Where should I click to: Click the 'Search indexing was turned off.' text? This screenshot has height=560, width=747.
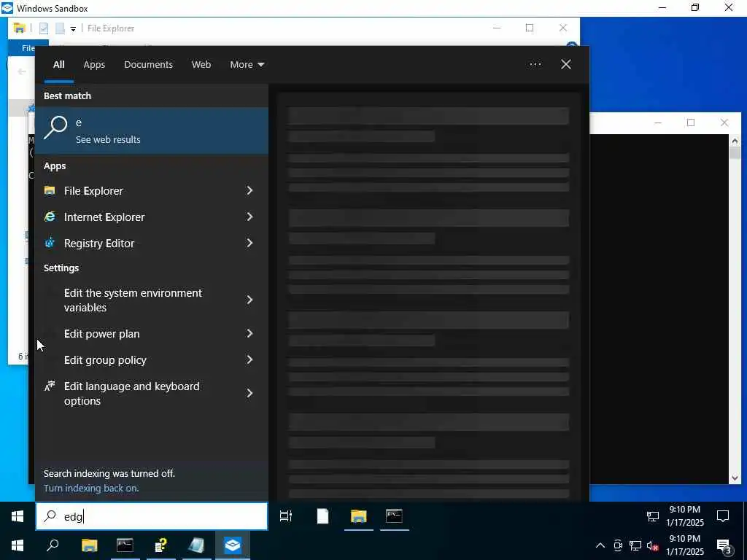point(109,473)
